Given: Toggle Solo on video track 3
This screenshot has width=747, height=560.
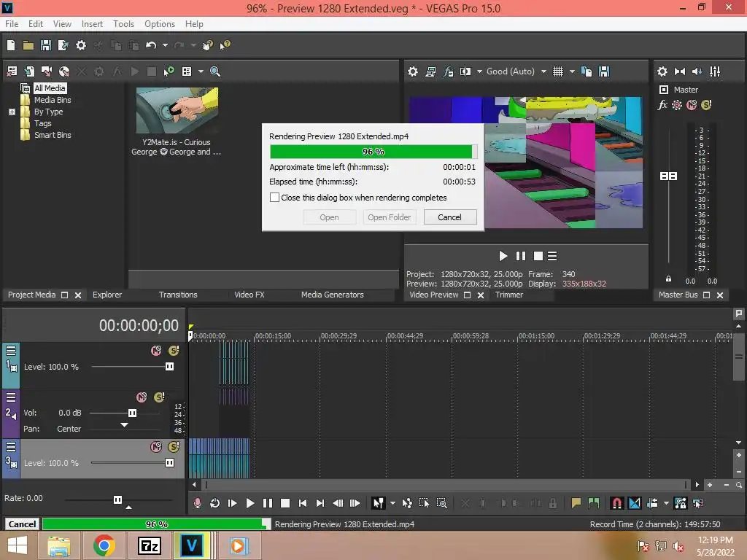Looking at the screenshot, I should pyautogui.click(x=174, y=447).
